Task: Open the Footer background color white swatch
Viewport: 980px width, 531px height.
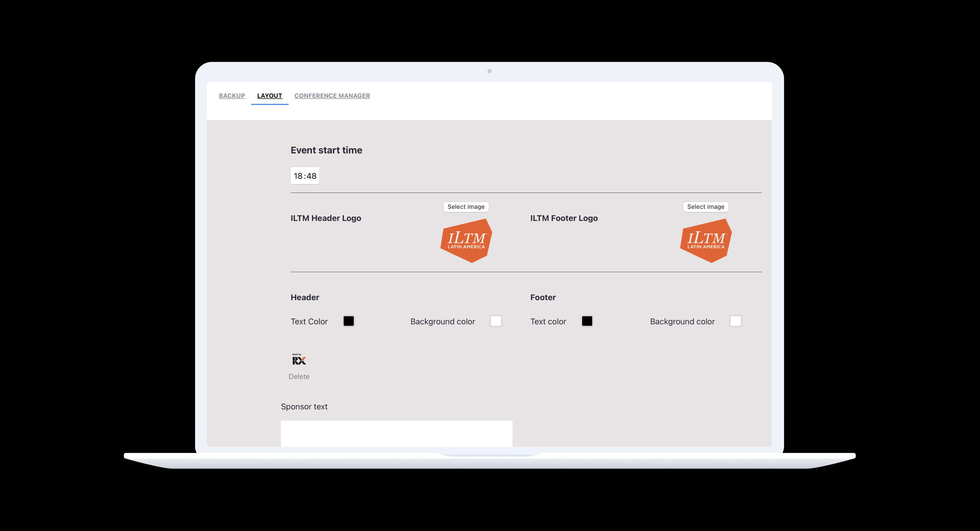Action: pyautogui.click(x=735, y=321)
